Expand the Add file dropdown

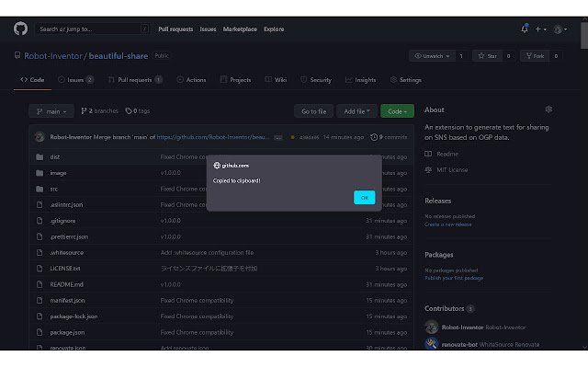point(356,111)
